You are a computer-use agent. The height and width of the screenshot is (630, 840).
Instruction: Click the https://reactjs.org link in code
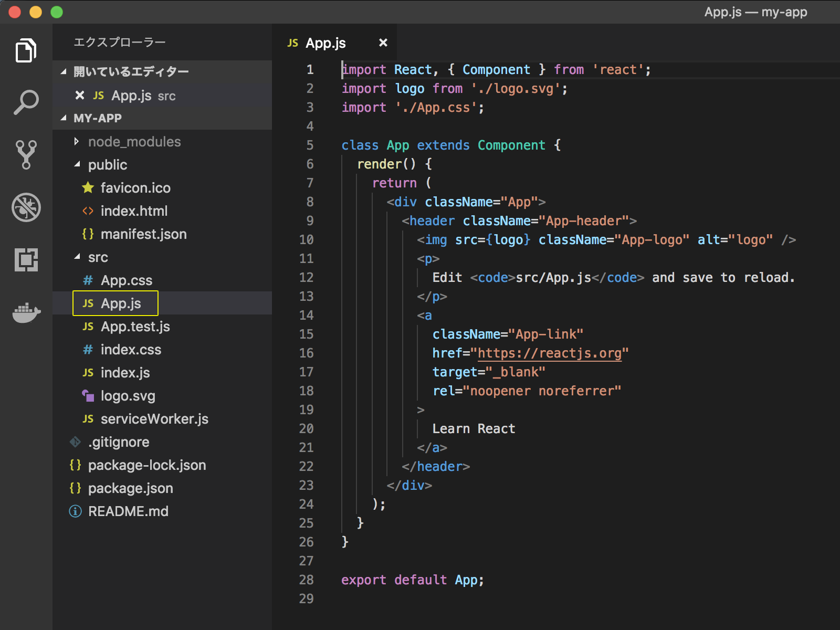click(x=550, y=353)
